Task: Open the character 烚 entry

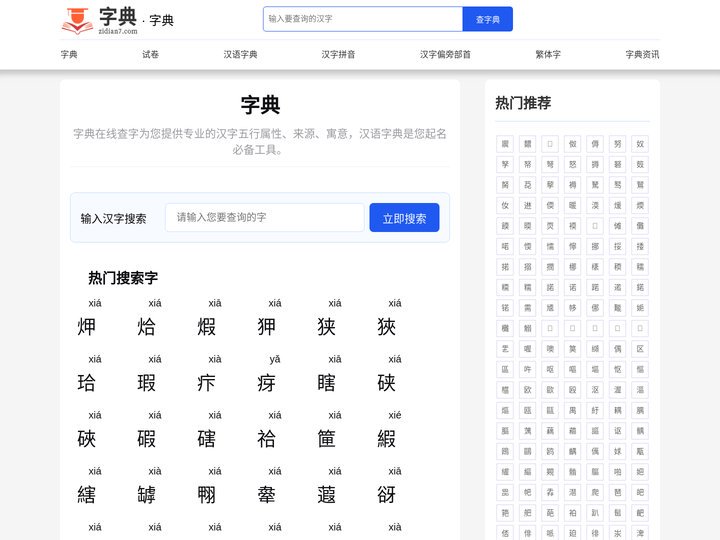Action: pos(146,326)
